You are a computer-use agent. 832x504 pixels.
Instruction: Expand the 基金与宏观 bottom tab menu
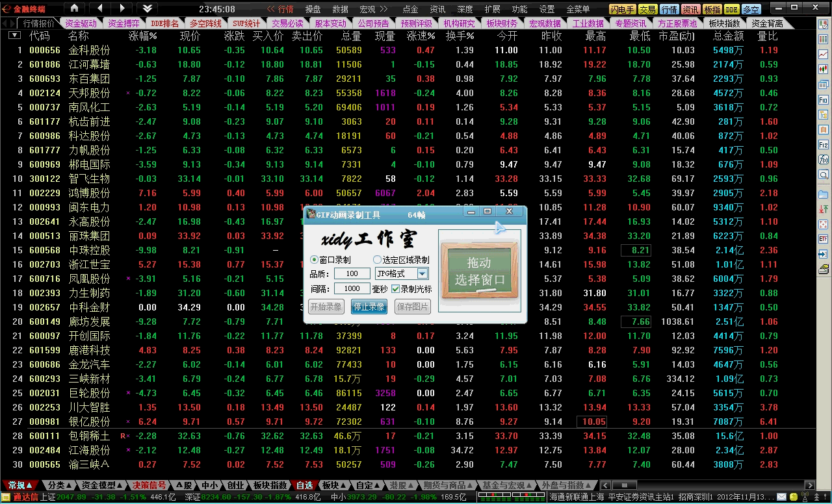click(x=530, y=485)
